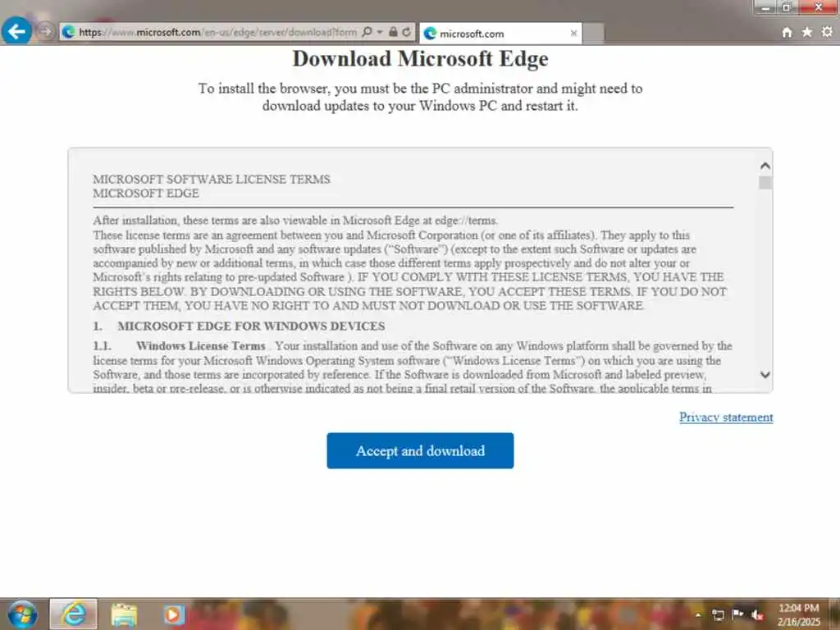Click up arrow of license scrollbar
840x630 pixels.
(765, 166)
